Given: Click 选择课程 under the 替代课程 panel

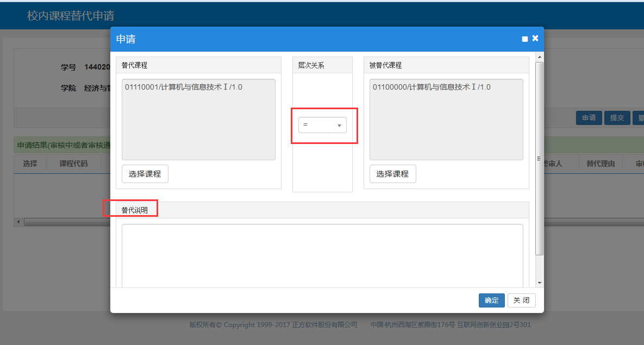Looking at the screenshot, I should 145,174.
